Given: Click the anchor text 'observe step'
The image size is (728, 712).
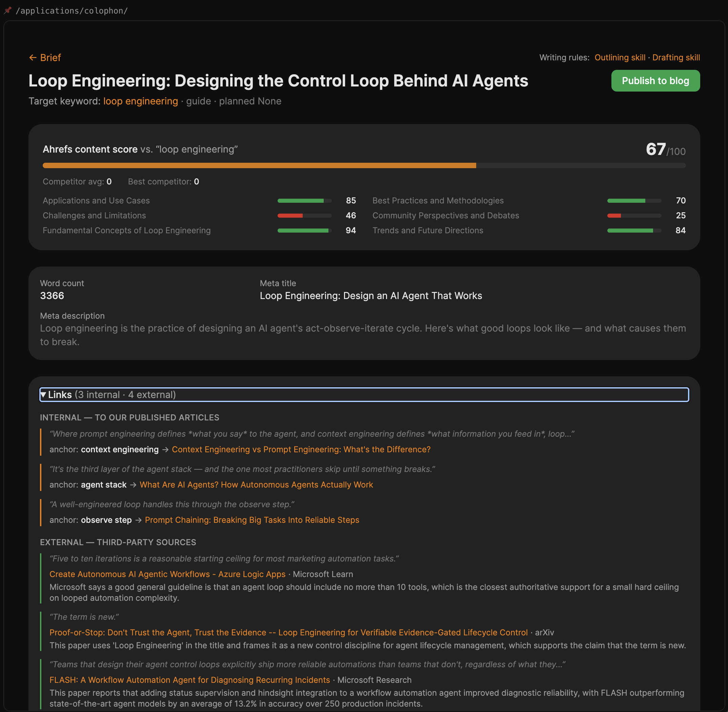Looking at the screenshot, I should point(106,520).
